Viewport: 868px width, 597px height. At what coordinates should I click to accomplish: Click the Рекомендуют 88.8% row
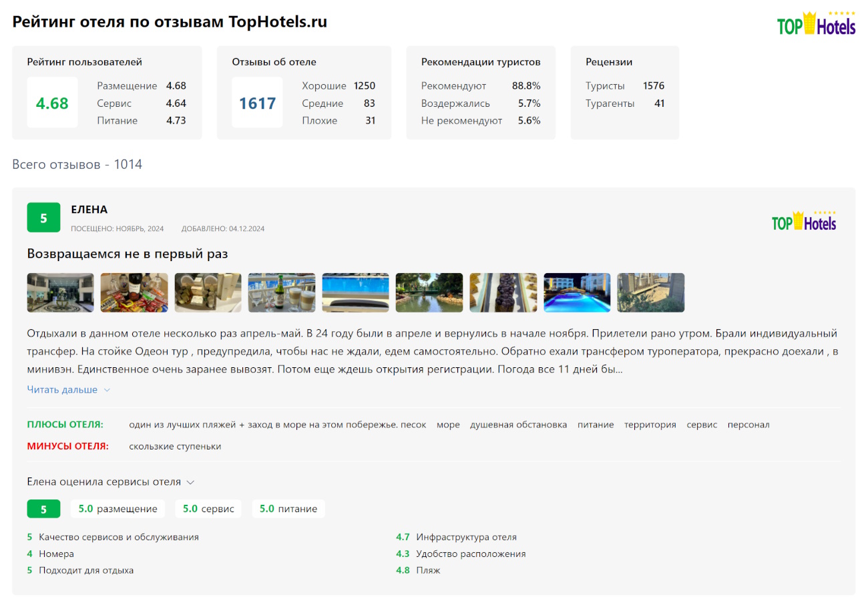point(481,86)
